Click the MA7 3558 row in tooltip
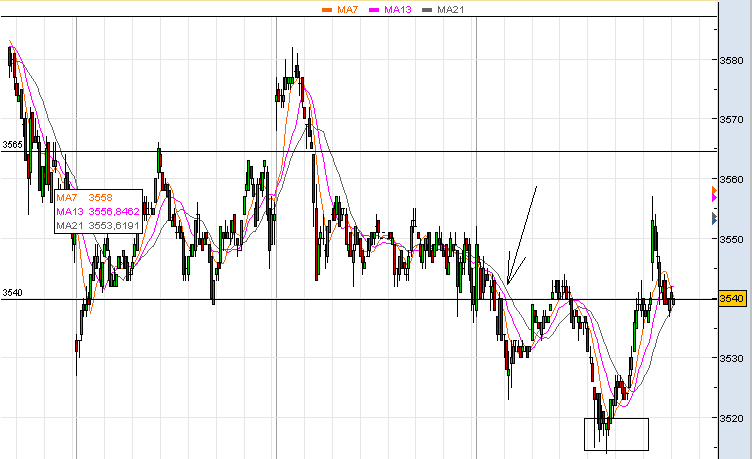 [84, 198]
